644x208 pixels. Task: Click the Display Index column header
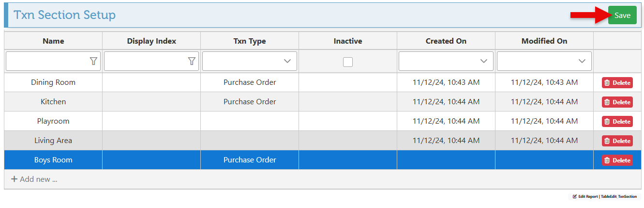151,41
